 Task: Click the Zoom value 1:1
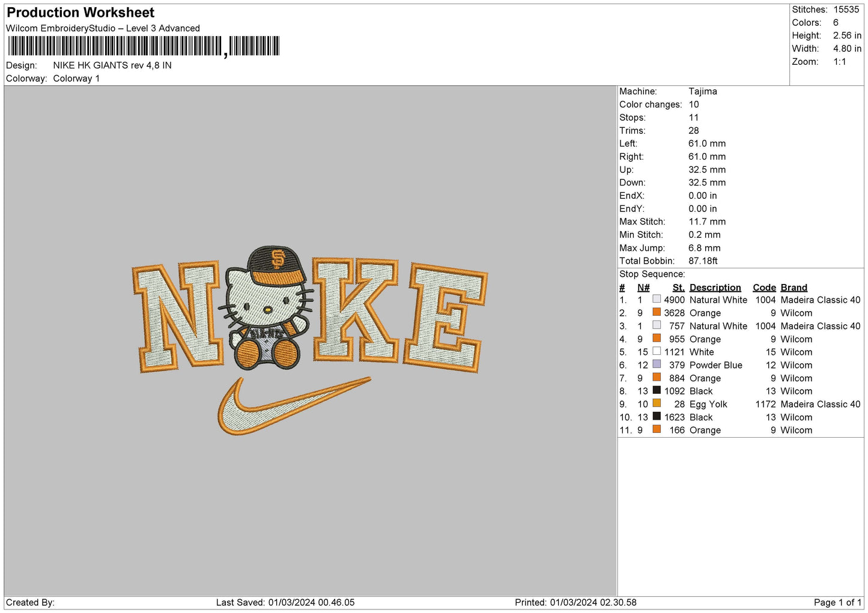839,62
